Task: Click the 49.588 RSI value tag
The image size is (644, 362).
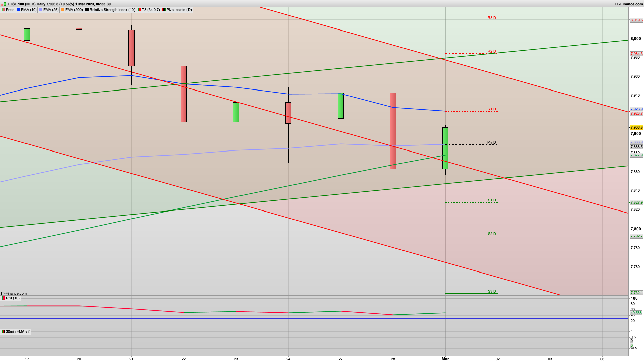Action: [636, 313]
